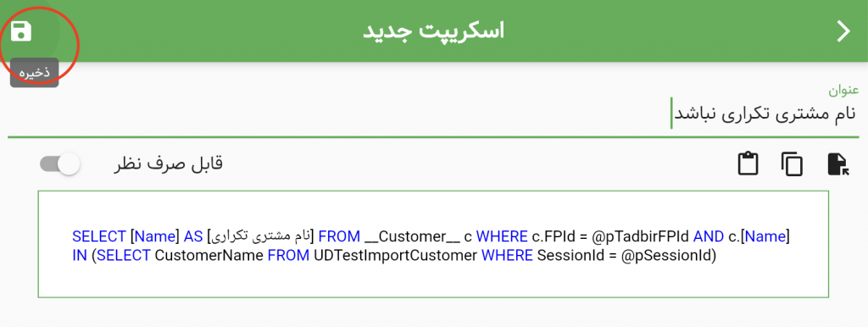Click the IN keyword on the second line
The width and height of the screenshot is (868, 327).
80,257
